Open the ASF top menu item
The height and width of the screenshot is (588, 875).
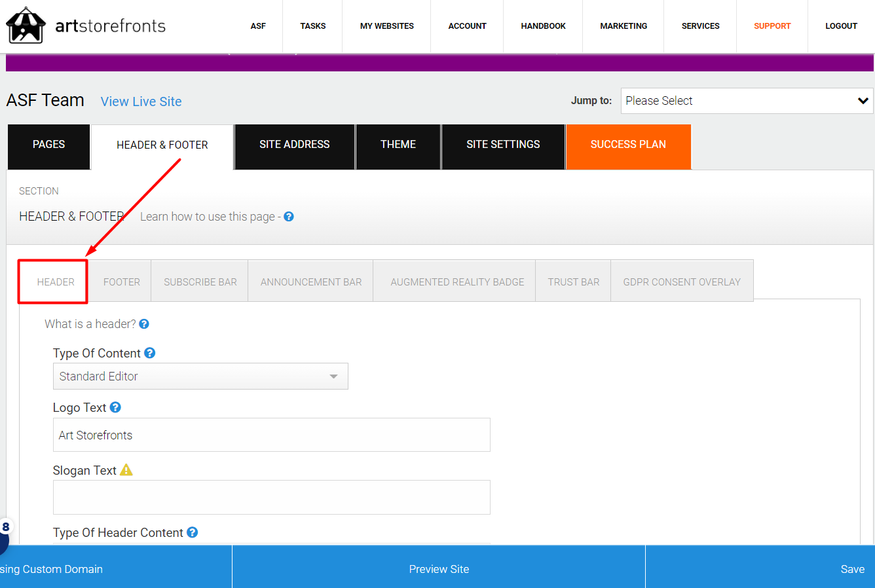click(x=258, y=26)
